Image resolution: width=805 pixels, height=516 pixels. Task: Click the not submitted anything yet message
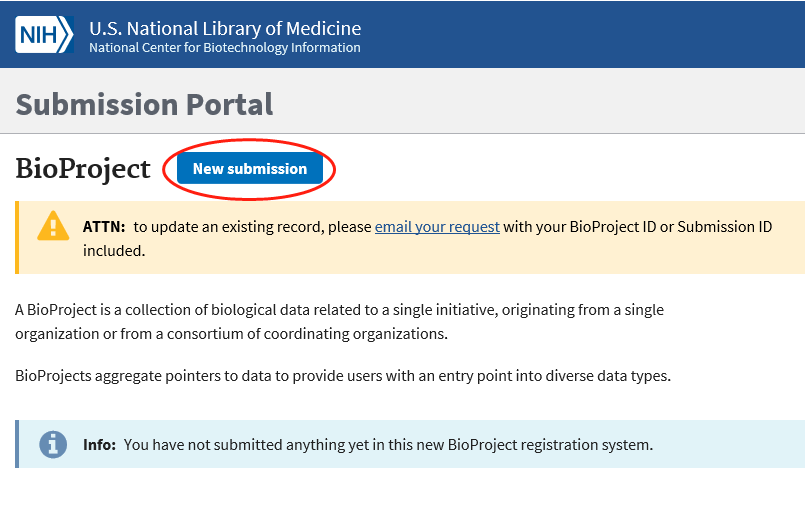(x=388, y=444)
